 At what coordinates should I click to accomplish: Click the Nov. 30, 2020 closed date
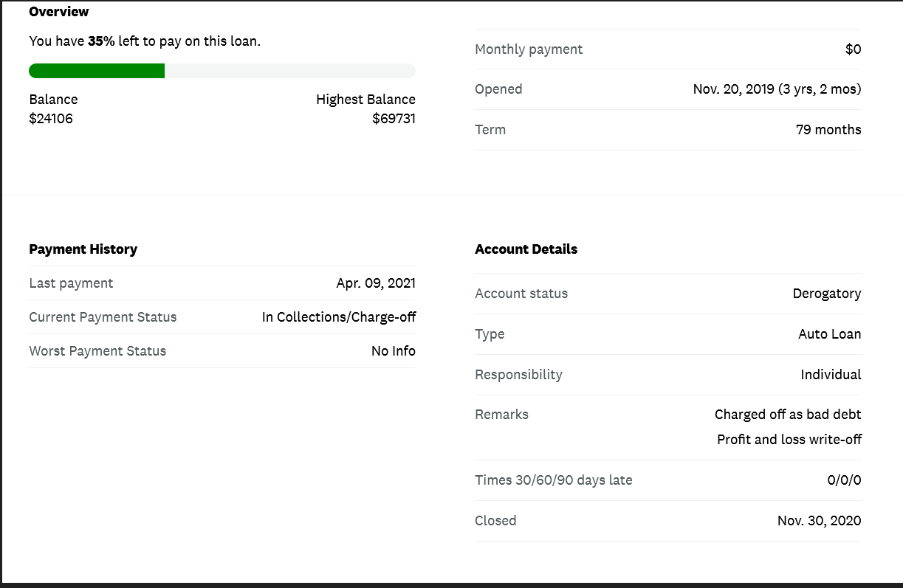point(819,521)
